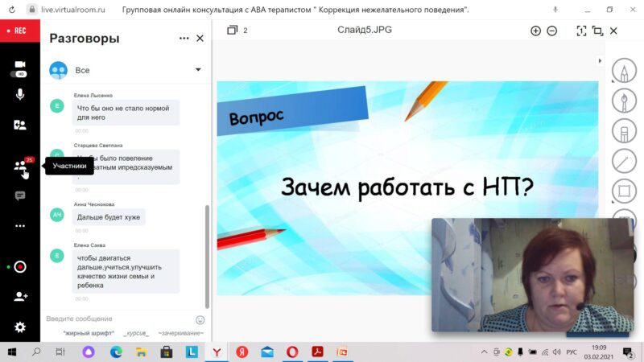
Task: Open the emoji smiley picker
Action: point(200,319)
